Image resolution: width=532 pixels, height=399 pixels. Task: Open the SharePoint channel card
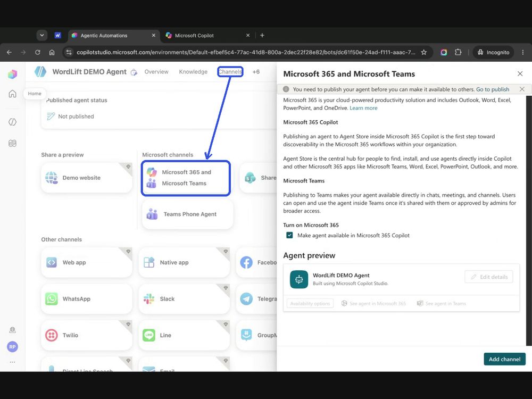click(259, 178)
